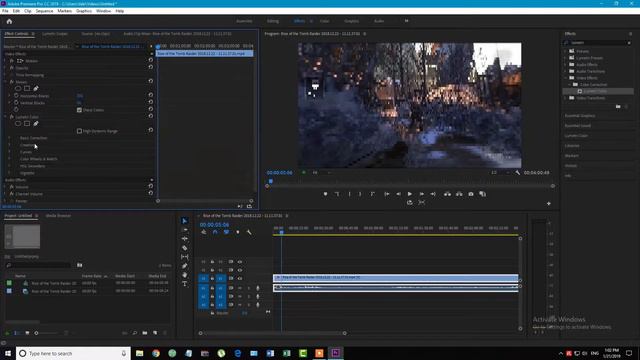The width and height of the screenshot is (640, 360).
Task: Select the Track Select Forward tool
Action: (184, 230)
